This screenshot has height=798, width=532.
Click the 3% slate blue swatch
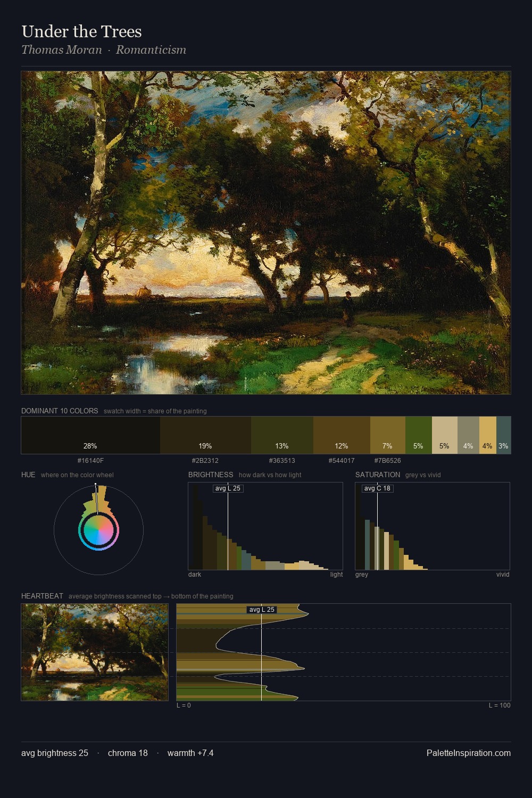(503, 435)
